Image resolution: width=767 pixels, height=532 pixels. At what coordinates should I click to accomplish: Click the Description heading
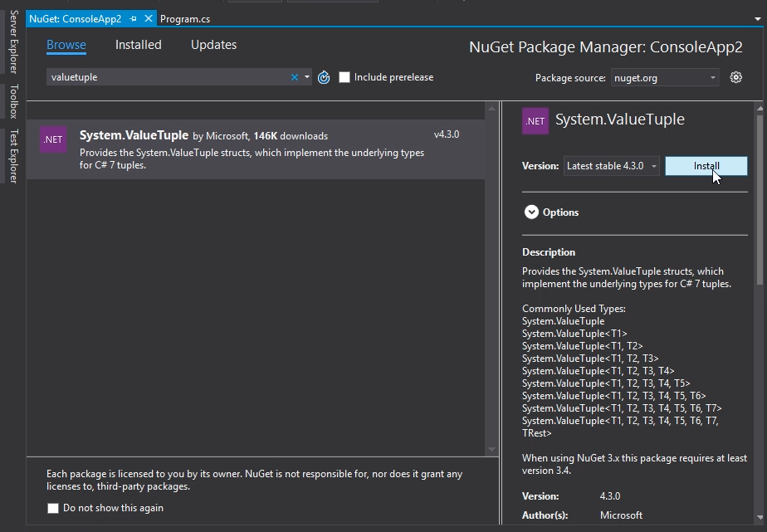(x=549, y=252)
